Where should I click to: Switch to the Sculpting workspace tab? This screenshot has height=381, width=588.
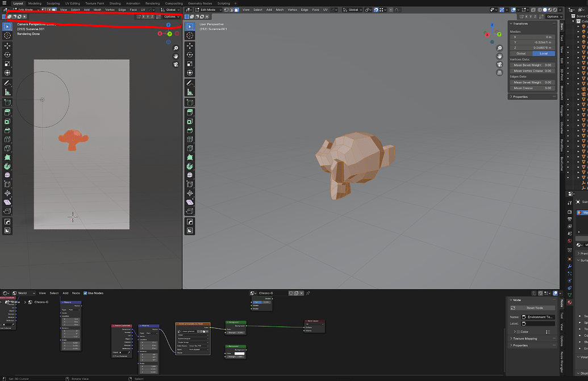pos(53,3)
